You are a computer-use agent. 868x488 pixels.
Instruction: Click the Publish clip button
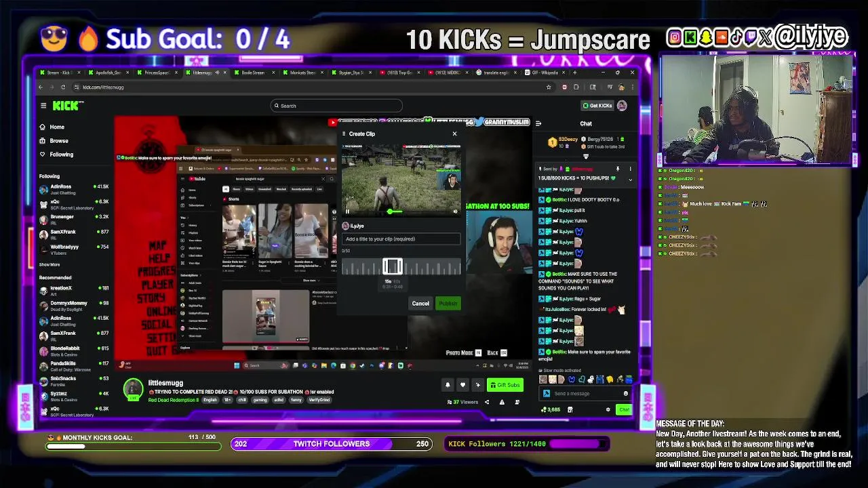point(448,303)
